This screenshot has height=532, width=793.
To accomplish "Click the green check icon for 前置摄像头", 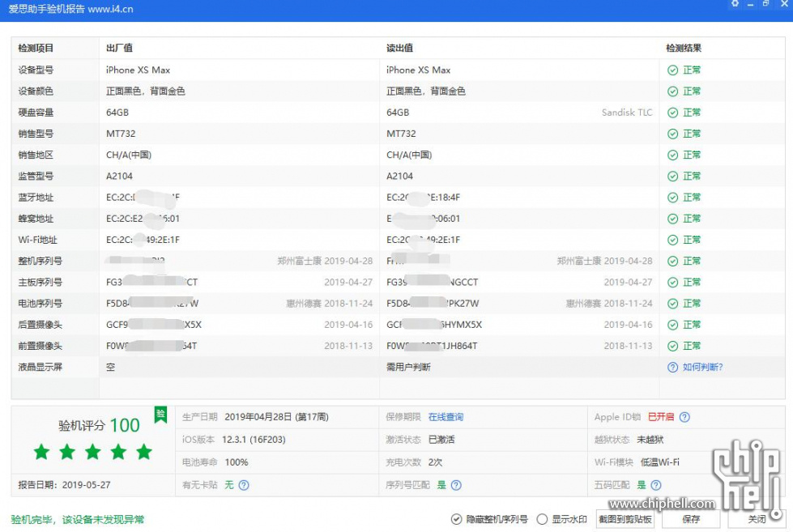I will click(x=672, y=347).
